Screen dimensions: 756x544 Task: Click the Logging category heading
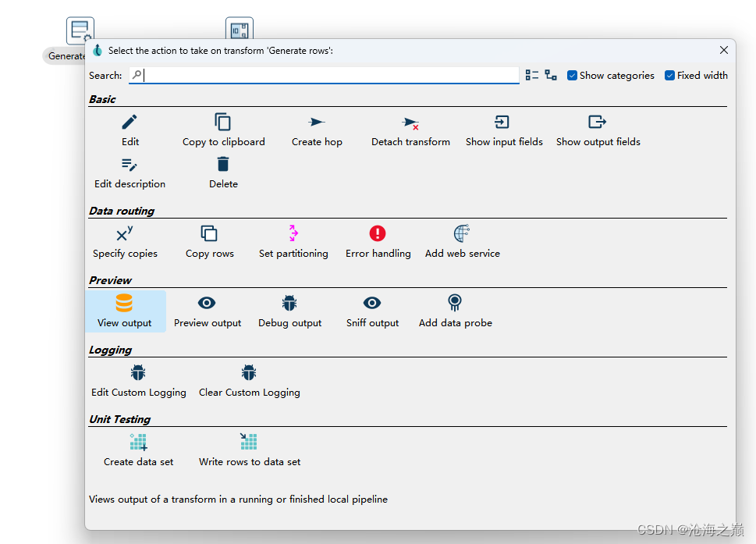(111, 350)
